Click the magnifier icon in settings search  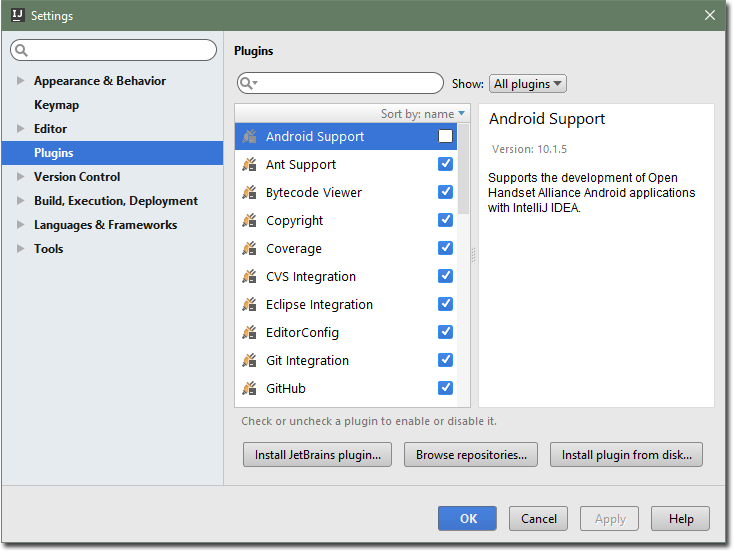pos(21,50)
